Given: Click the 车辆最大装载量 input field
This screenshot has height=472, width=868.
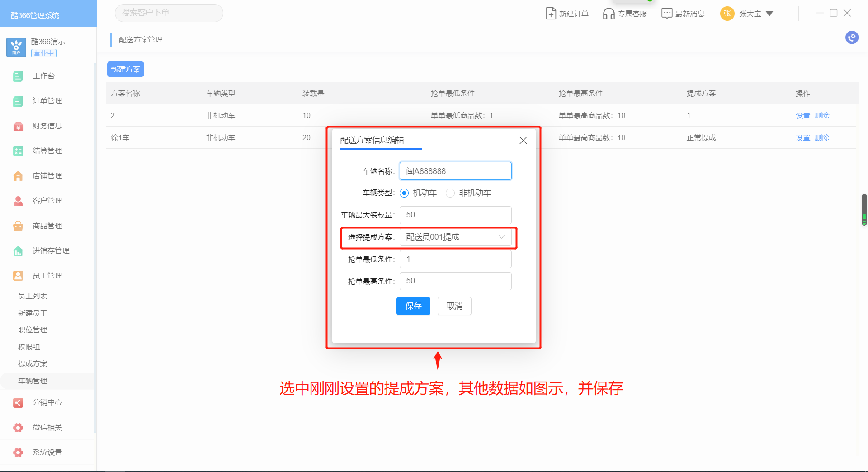Looking at the screenshot, I should click(x=455, y=215).
